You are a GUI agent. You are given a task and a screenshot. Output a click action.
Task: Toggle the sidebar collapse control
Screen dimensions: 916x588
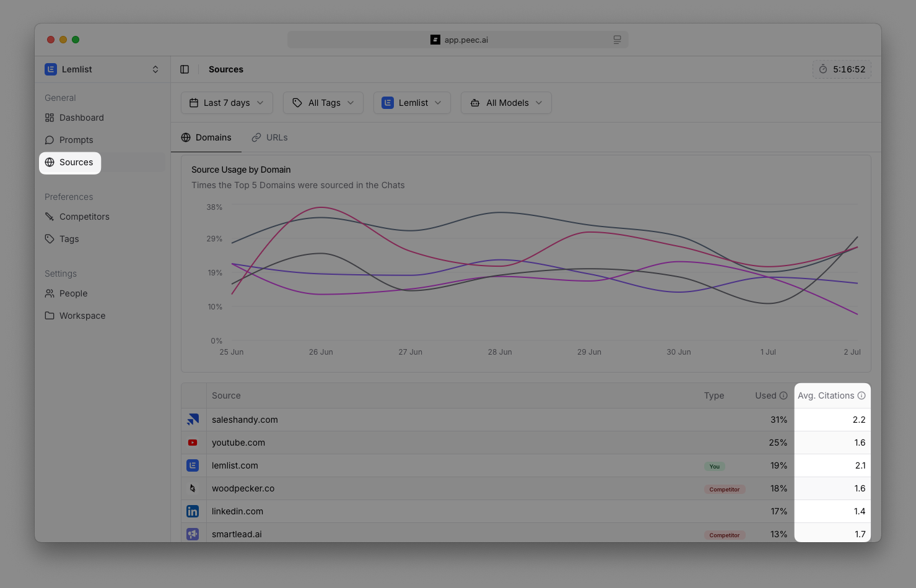click(x=185, y=69)
